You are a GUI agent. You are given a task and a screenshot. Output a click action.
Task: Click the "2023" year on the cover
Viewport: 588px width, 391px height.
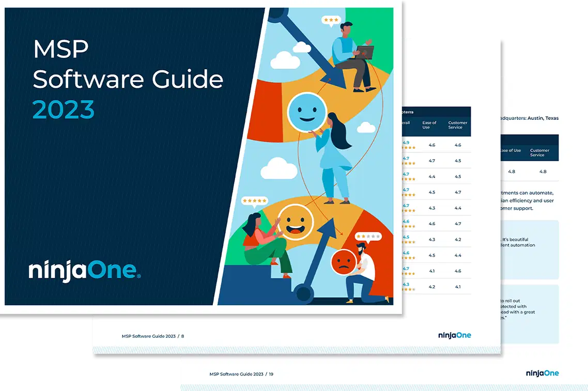[x=64, y=110]
